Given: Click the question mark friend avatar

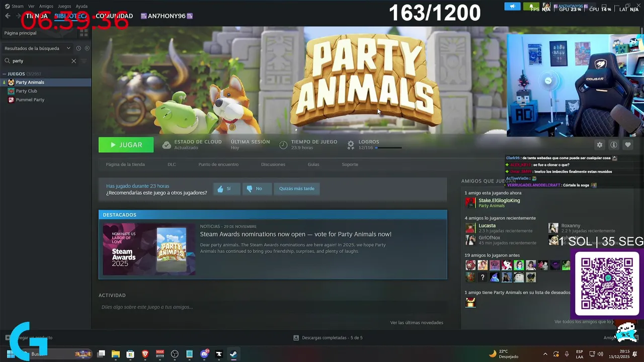Looking at the screenshot, I should pos(482,278).
